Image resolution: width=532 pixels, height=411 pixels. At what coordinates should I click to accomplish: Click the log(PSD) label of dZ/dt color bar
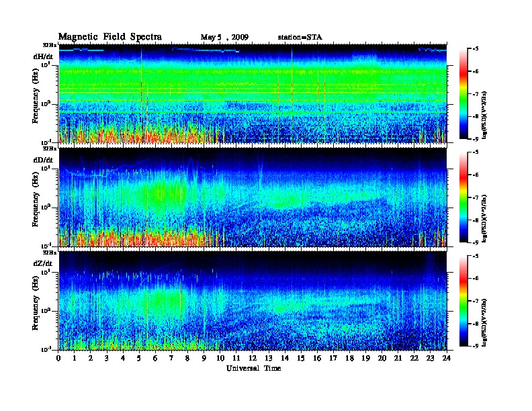484,322
